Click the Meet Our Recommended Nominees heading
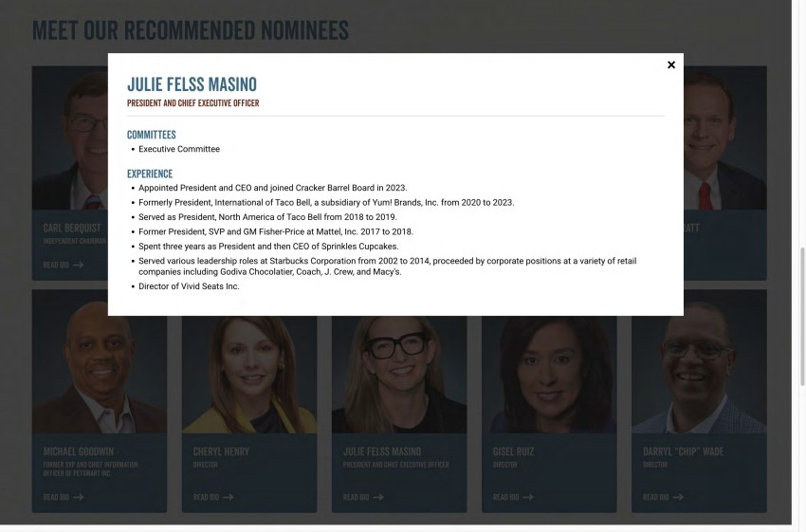Screen dimensions: 806x532 [x=191, y=29]
